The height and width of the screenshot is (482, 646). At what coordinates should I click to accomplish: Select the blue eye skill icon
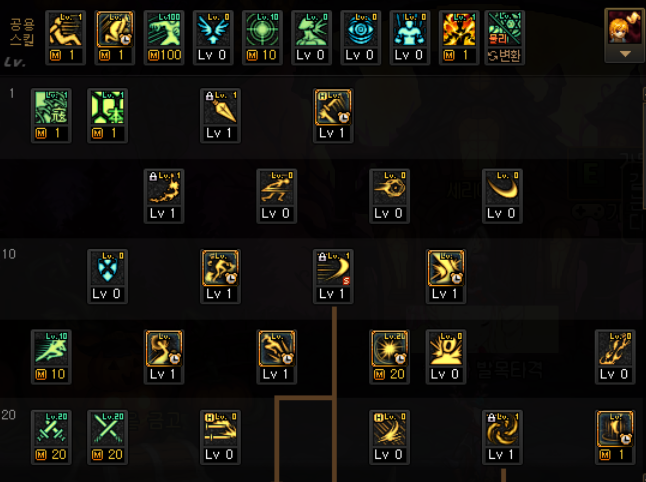click(360, 37)
